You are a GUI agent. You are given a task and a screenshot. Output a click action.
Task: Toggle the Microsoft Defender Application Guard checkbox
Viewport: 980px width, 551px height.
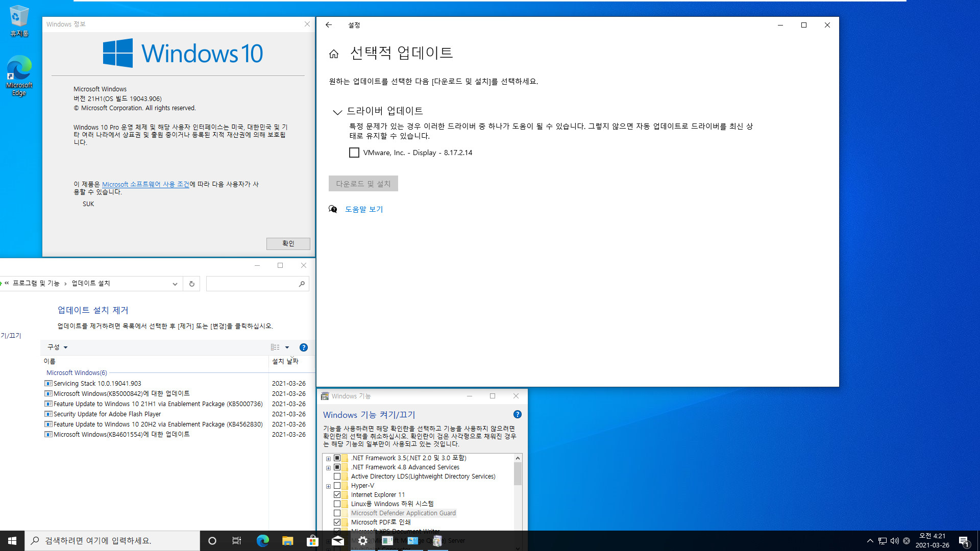pyautogui.click(x=337, y=513)
